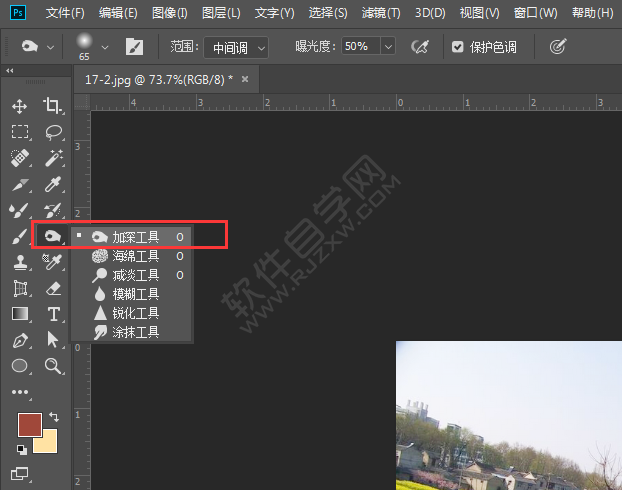Select the Zoom tool
The width and height of the screenshot is (622, 490).
[53, 366]
